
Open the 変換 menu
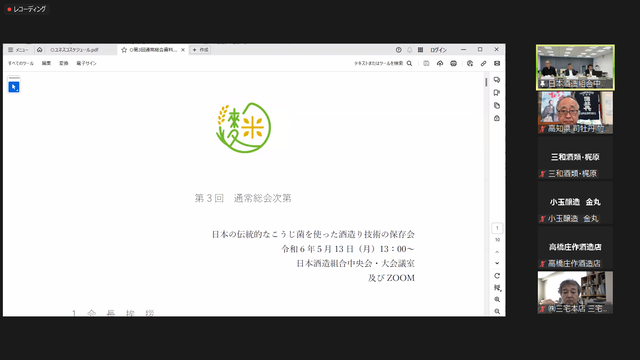tap(64, 63)
